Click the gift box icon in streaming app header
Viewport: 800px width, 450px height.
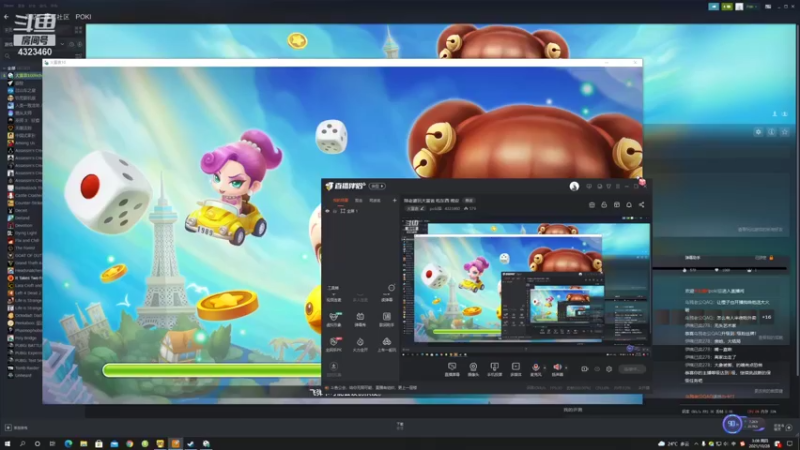pos(604,205)
